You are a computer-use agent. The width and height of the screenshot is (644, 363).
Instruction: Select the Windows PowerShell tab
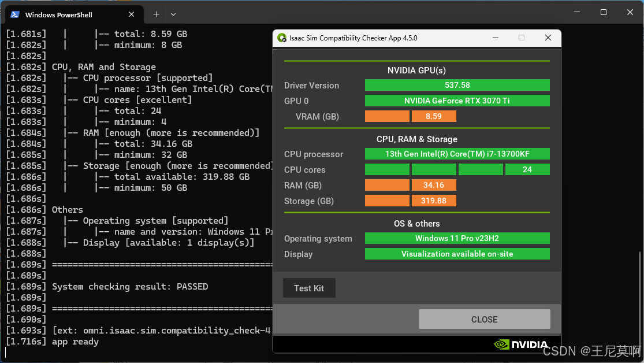point(74,14)
